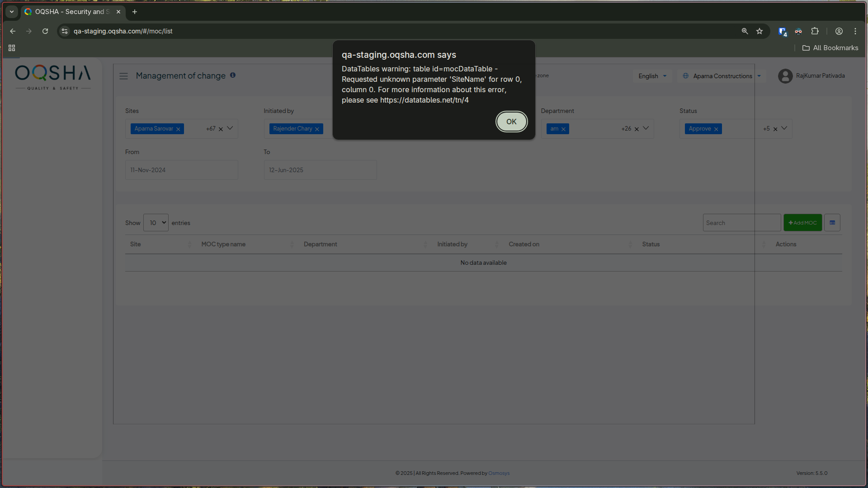868x488 pixels.
Task: Click the From date field
Action: (x=181, y=170)
